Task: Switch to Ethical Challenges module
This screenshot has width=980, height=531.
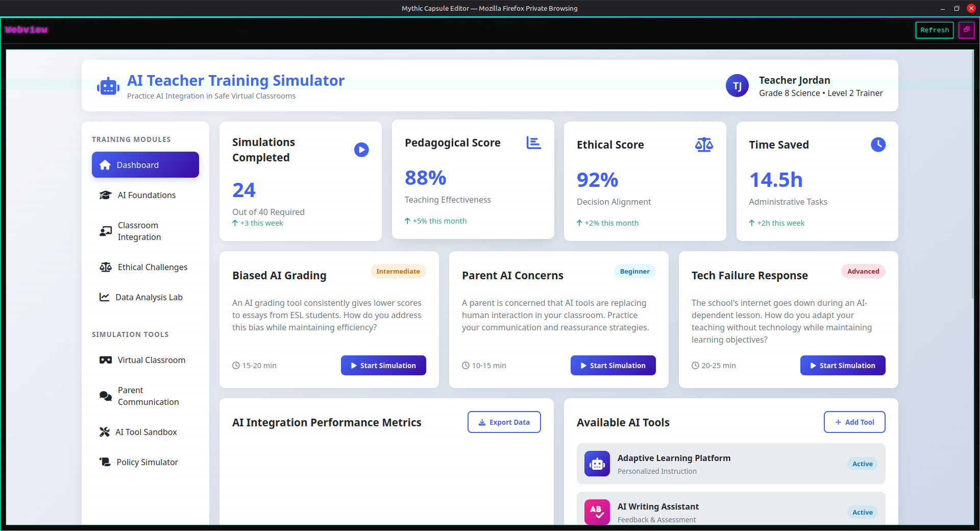Action: coord(145,267)
